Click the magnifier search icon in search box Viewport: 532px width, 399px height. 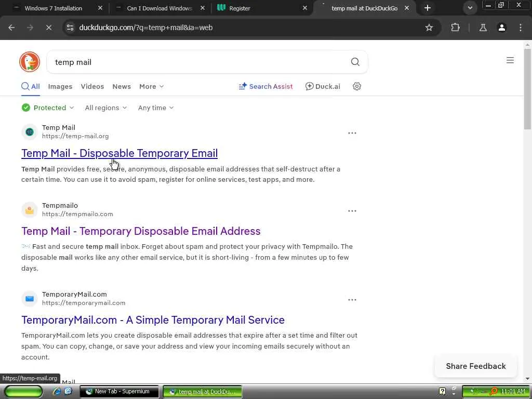click(355, 62)
